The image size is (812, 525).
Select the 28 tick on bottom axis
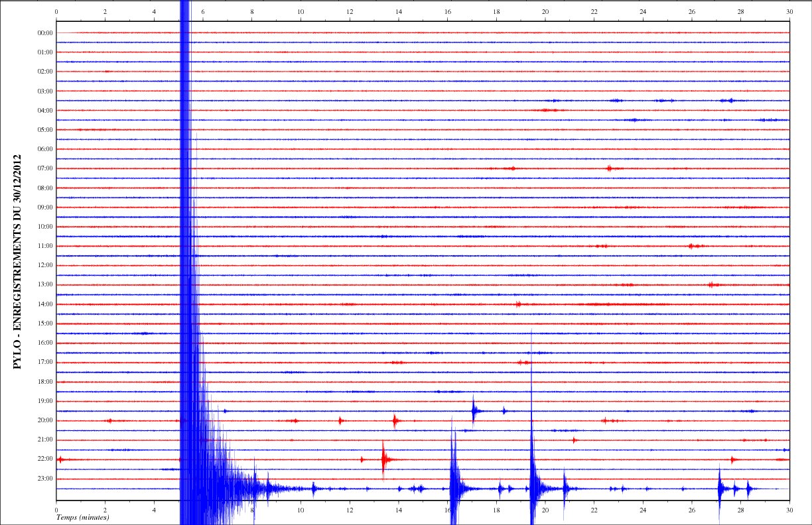click(x=741, y=510)
